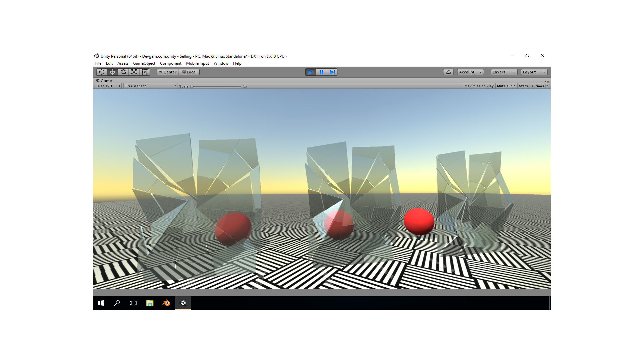This screenshot has height=362, width=644.
Task: Stop play mode with Play button
Action: click(x=311, y=72)
